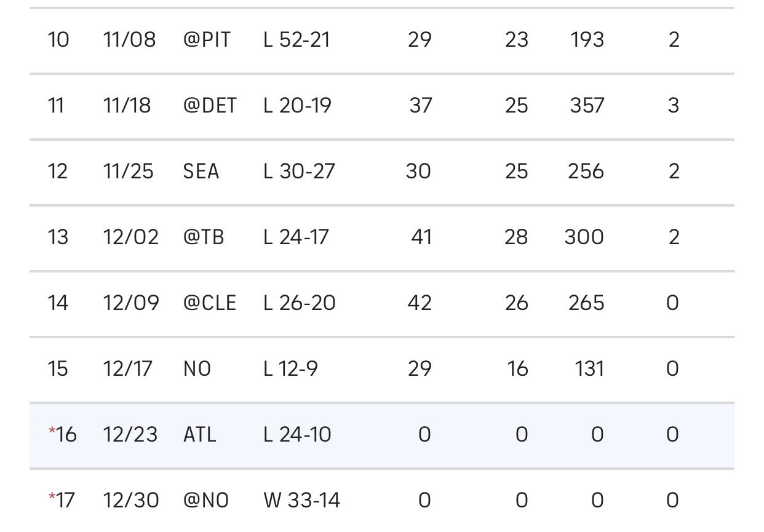Click the @CLE opponent link
The width and height of the screenshot is (764, 532).
click(x=209, y=303)
